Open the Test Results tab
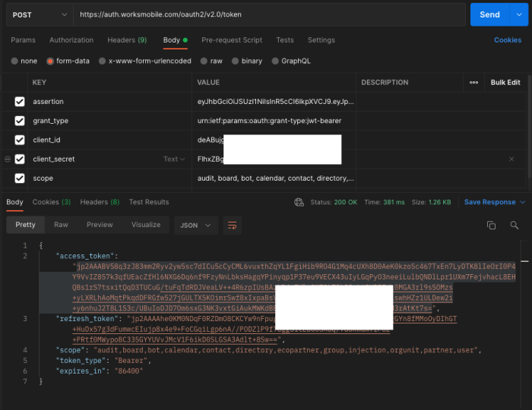Image resolution: width=532 pixels, height=410 pixels. tap(149, 202)
